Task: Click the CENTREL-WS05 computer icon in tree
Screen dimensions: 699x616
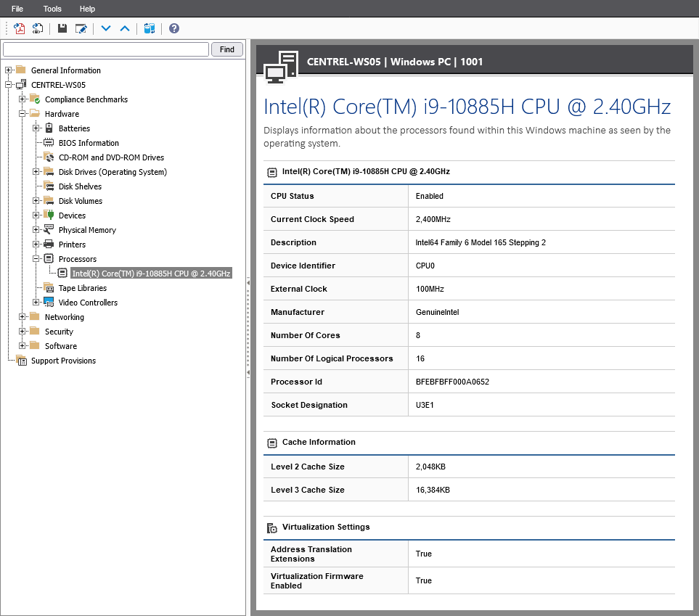Action: click(21, 84)
